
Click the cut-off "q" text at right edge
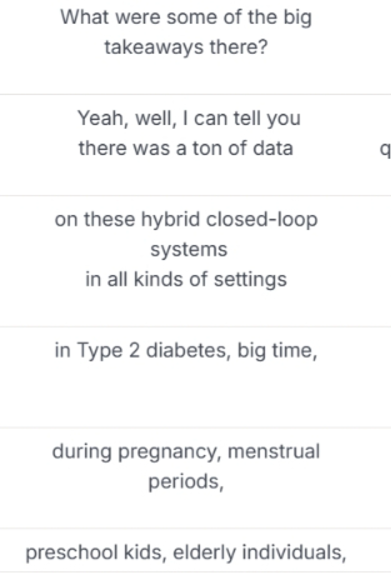click(385, 149)
